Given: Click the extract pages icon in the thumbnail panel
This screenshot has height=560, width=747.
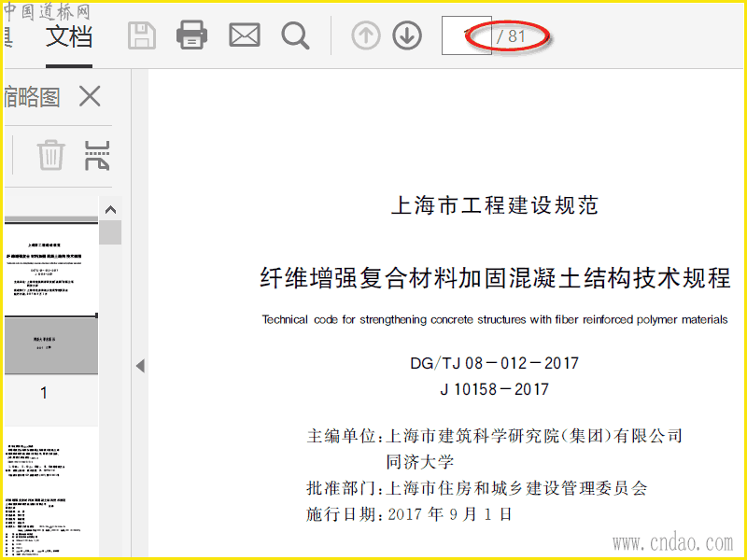Looking at the screenshot, I should click(x=97, y=156).
